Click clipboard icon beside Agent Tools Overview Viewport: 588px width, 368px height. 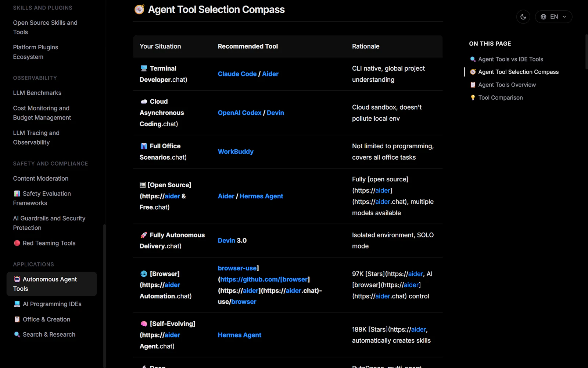click(473, 85)
